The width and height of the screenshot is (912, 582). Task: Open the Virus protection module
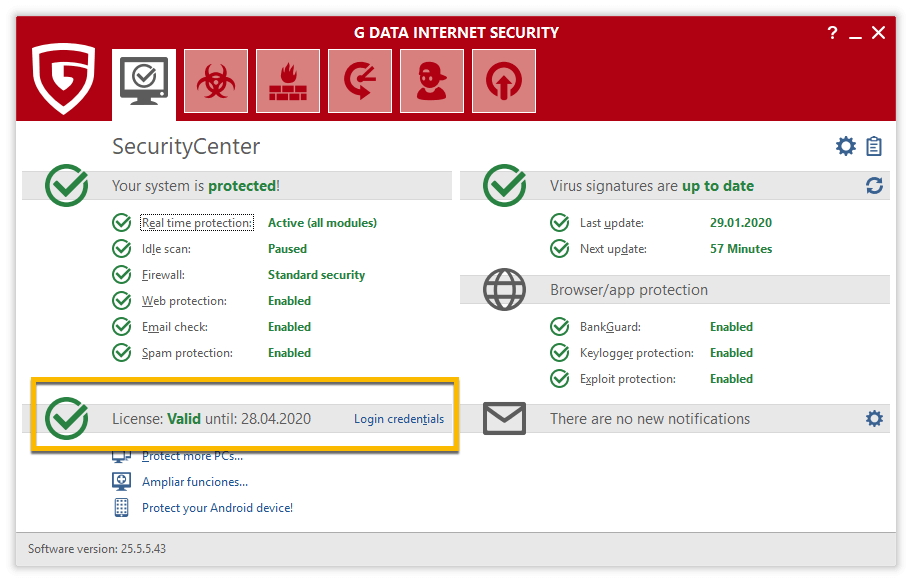point(215,80)
